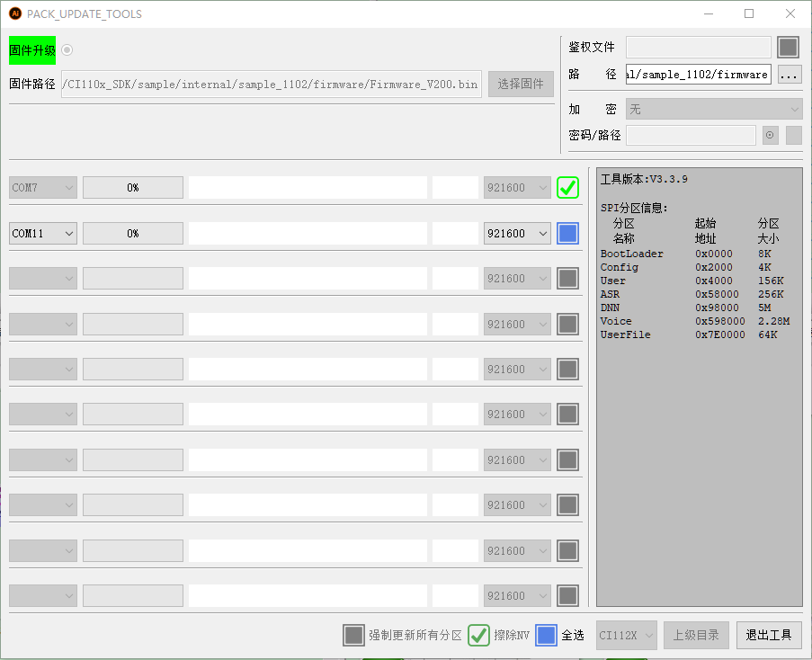Click the 0x7E0000 address value
Image resolution: width=812 pixels, height=660 pixels.
719,334
